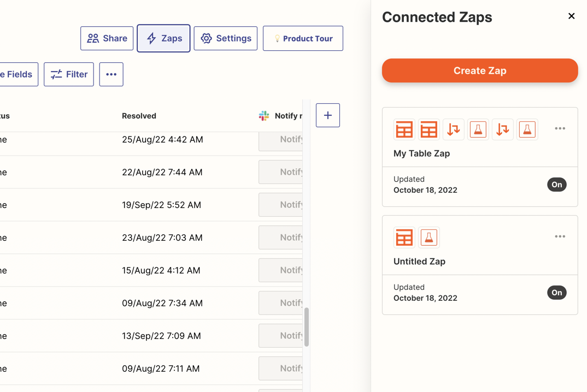Image resolution: width=587 pixels, height=392 pixels.
Task: Click the second up-down arrows icon in My Table Zap
Action: (502, 129)
